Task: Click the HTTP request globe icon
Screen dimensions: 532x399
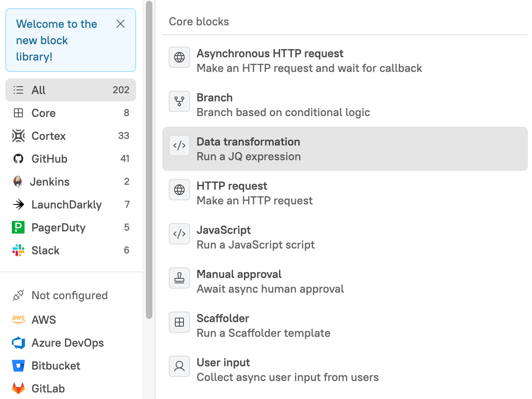Action: [x=179, y=190]
